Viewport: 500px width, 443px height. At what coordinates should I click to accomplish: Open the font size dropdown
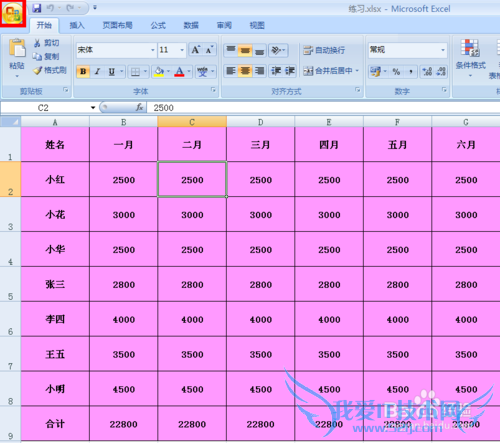click(182, 50)
